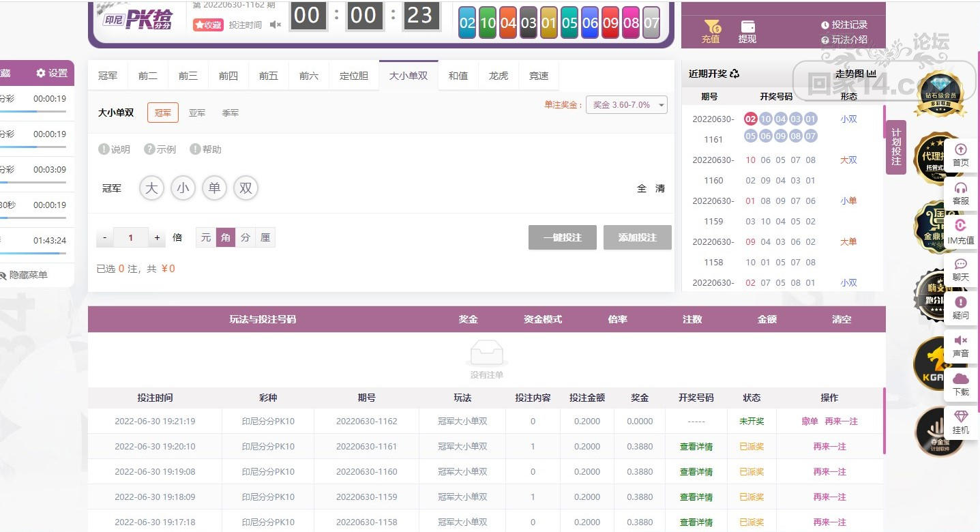Choose the 元 currency unit

[206, 237]
